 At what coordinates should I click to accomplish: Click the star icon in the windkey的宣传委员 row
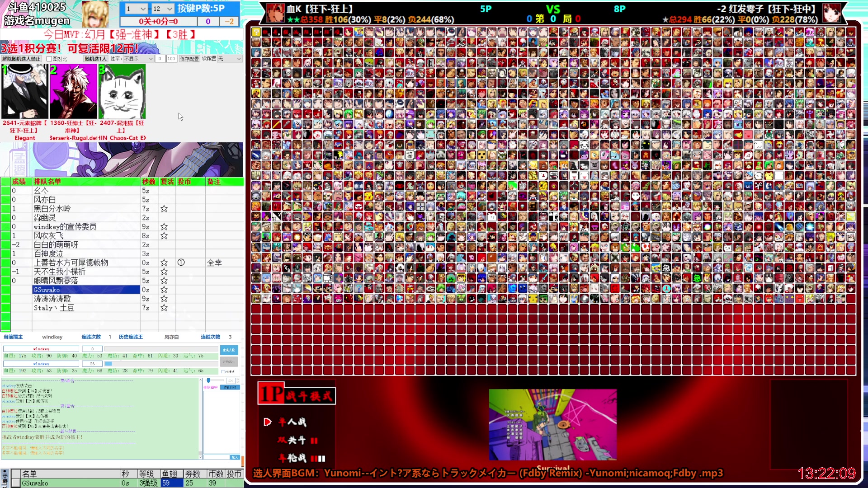tap(164, 227)
